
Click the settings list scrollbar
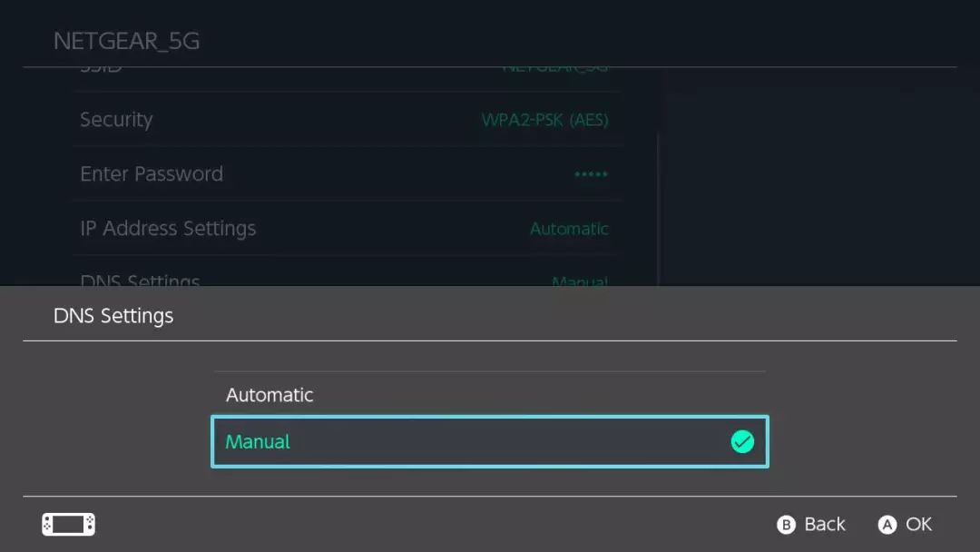click(658, 210)
